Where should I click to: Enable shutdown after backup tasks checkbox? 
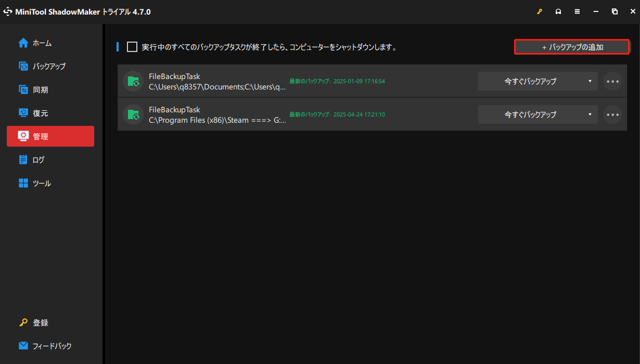[132, 47]
